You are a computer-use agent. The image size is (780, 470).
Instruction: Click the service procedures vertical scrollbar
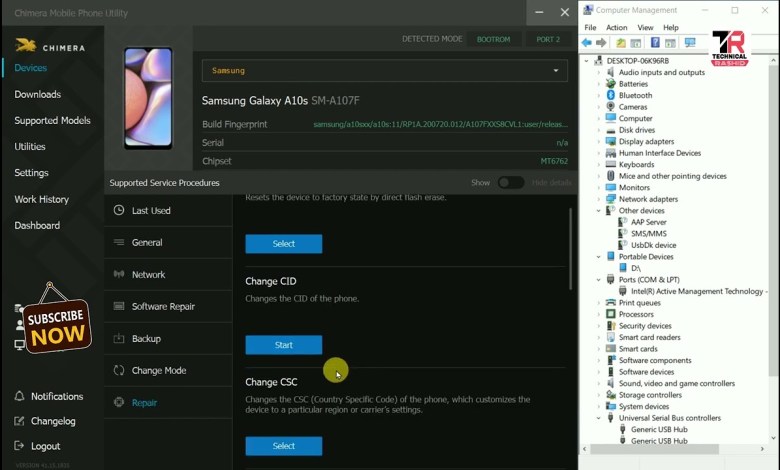[571, 250]
